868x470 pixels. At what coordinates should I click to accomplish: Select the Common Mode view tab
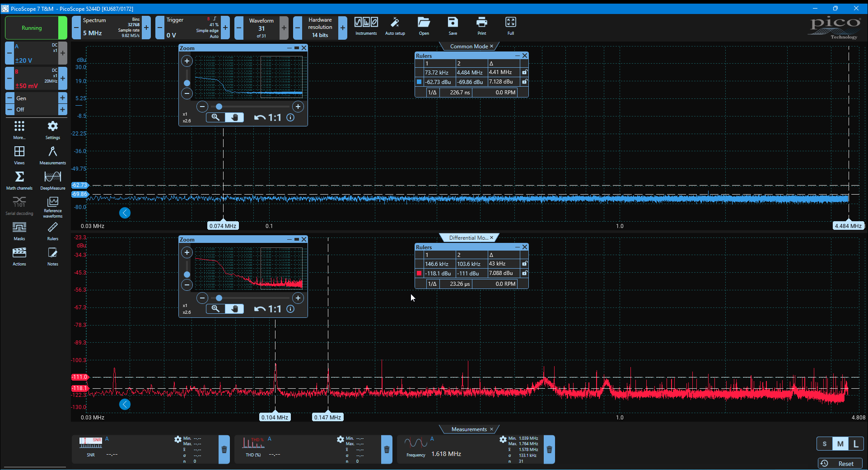tap(468, 46)
